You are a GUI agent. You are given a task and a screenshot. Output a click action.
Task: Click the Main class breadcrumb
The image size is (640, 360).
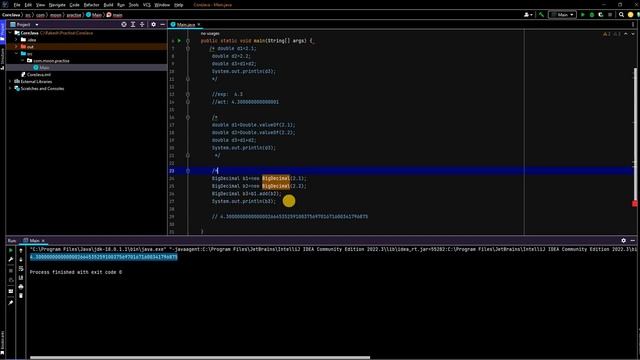click(x=94, y=15)
